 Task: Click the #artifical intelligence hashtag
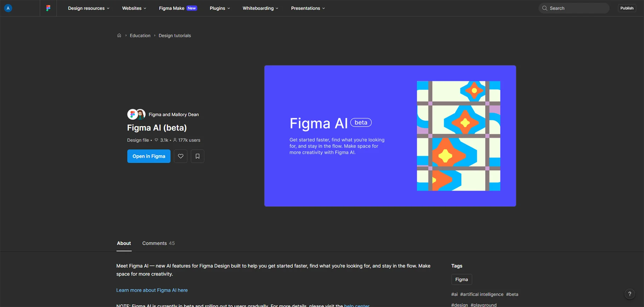click(x=482, y=294)
